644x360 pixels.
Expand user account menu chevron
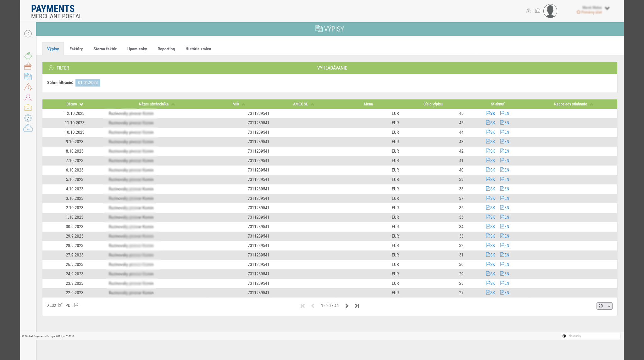coord(607,8)
